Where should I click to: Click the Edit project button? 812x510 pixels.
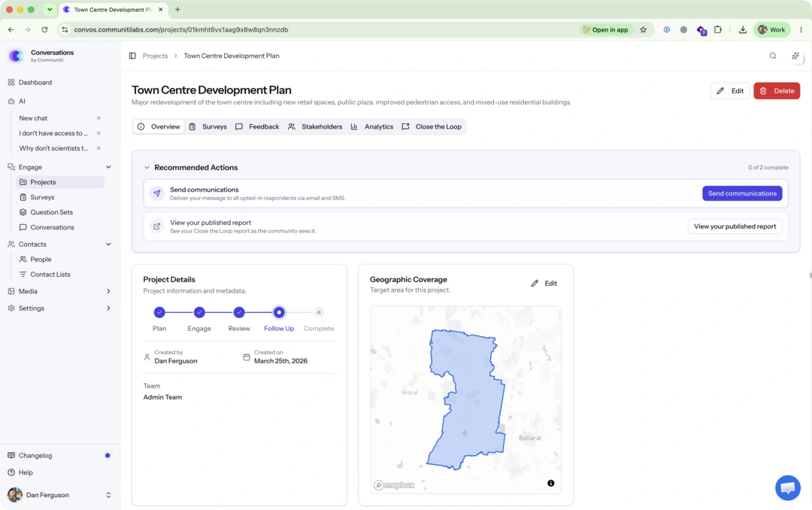pyautogui.click(x=730, y=91)
